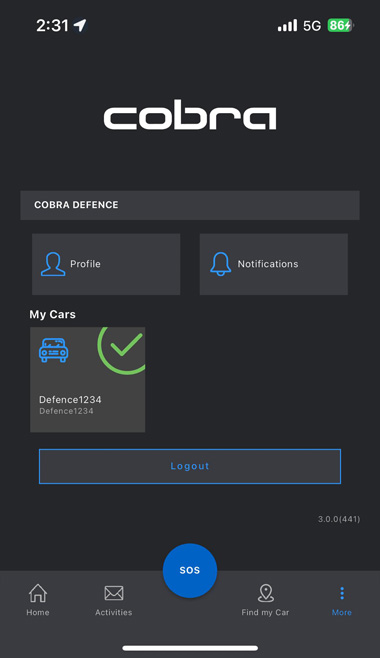Viewport: 380px width, 658px height.
Task: Tap the location arrow beside the clock
Action: tap(80, 26)
